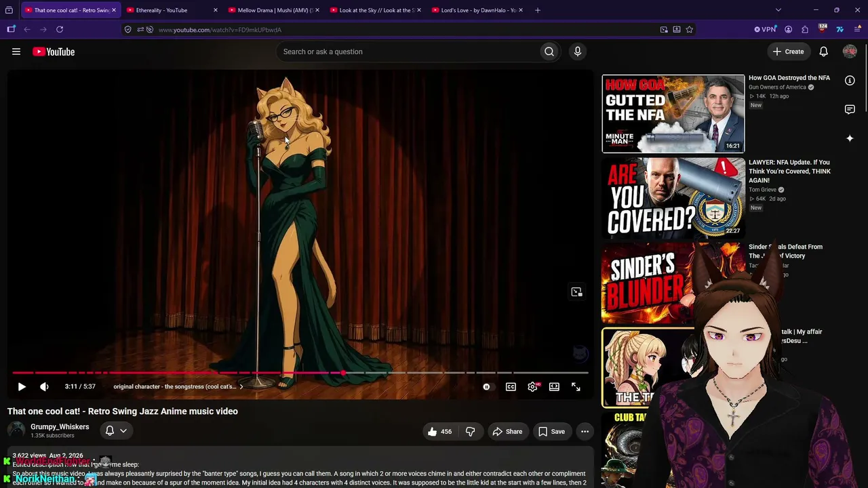Open the player settings gear
Screen dimensions: 868x488
tap(532, 386)
